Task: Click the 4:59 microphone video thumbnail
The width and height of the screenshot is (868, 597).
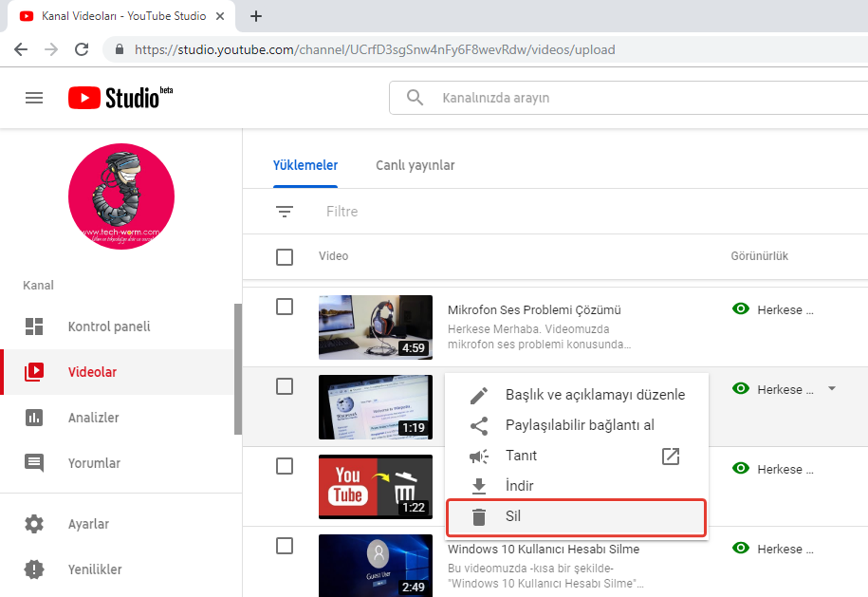Action: pyautogui.click(x=376, y=327)
